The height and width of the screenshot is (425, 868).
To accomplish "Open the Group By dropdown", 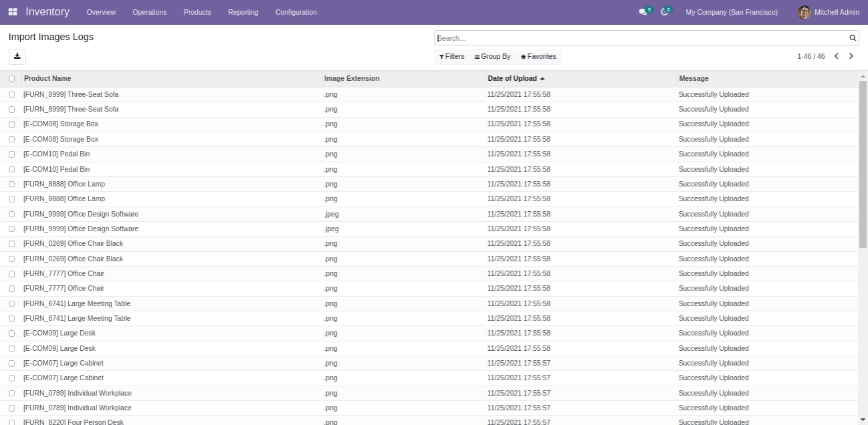I will pyautogui.click(x=492, y=57).
